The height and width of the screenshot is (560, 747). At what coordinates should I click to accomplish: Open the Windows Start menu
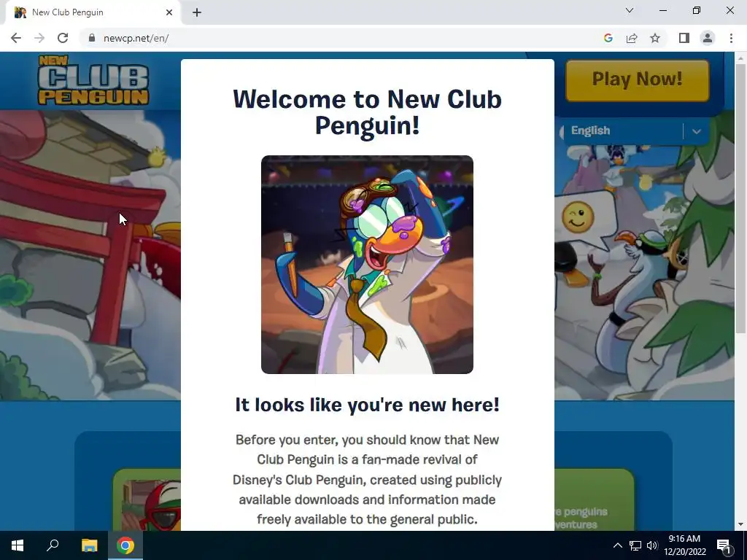18,545
